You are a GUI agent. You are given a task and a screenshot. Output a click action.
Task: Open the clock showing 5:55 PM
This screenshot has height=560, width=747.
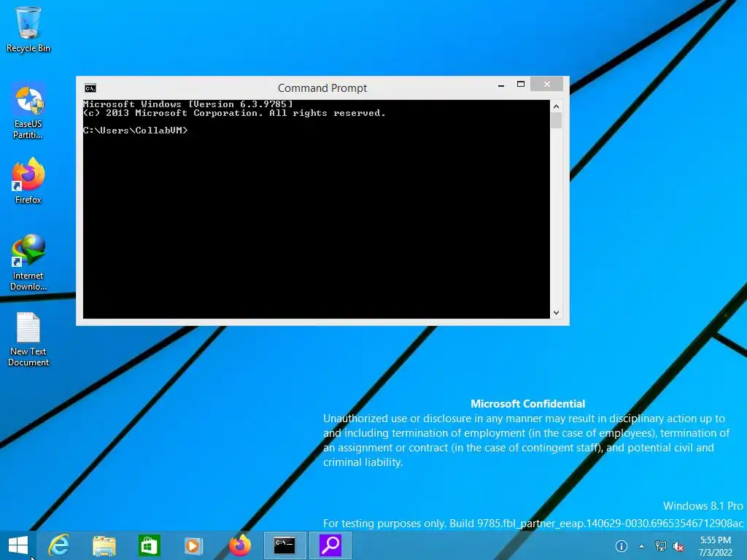click(x=715, y=546)
